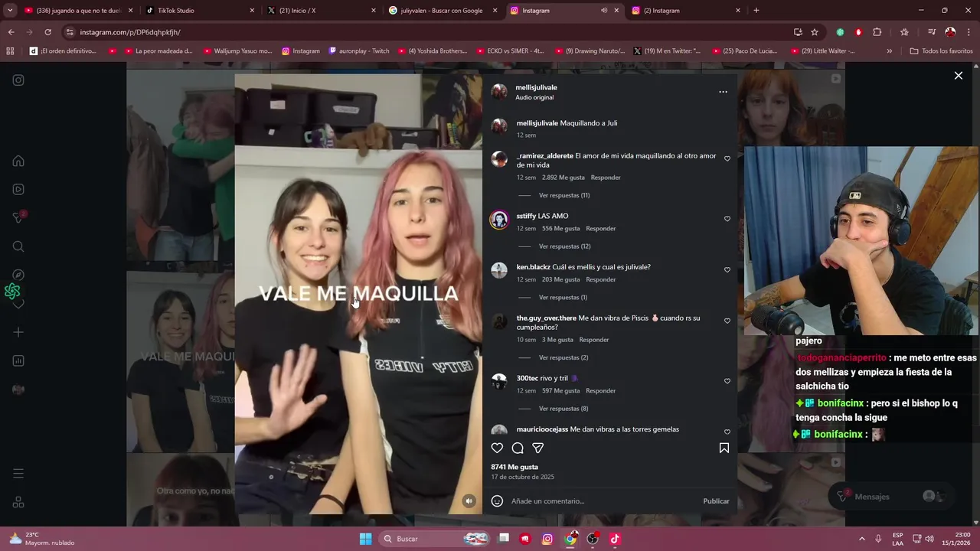
Task: Expand Ver respuestas (11)
Action: click(563, 195)
